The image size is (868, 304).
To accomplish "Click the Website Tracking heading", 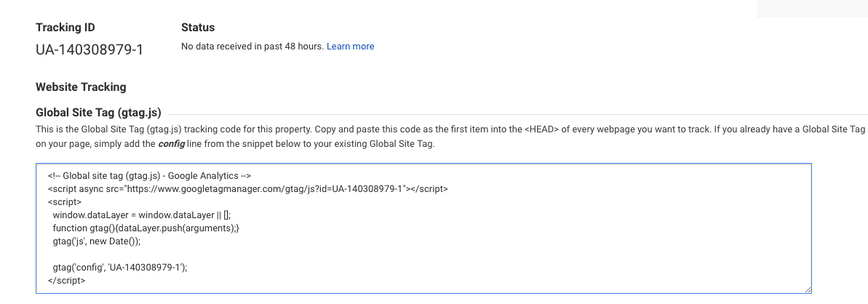I will 81,87.
